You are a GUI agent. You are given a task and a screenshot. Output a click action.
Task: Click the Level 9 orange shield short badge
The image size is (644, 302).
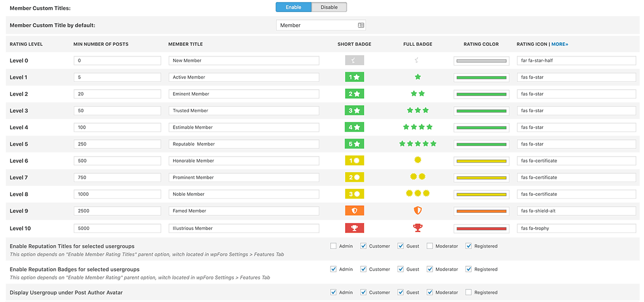[354, 211]
